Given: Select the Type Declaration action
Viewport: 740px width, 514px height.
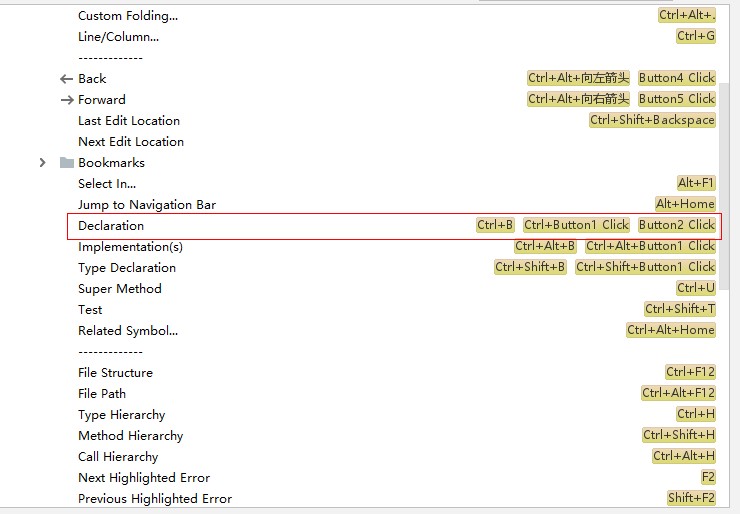Looking at the screenshot, I should tap(127, 268).
